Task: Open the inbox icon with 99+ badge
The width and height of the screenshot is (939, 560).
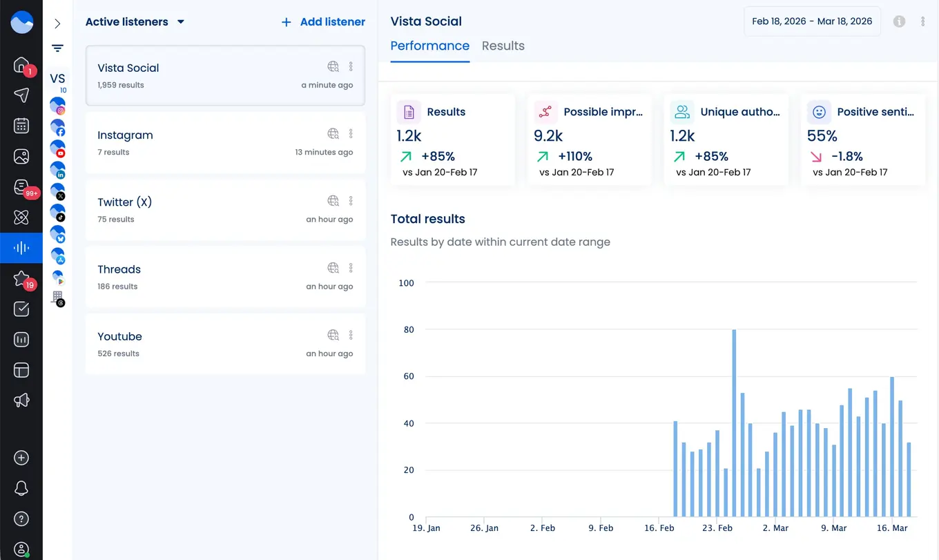Action: coord(21,186)
